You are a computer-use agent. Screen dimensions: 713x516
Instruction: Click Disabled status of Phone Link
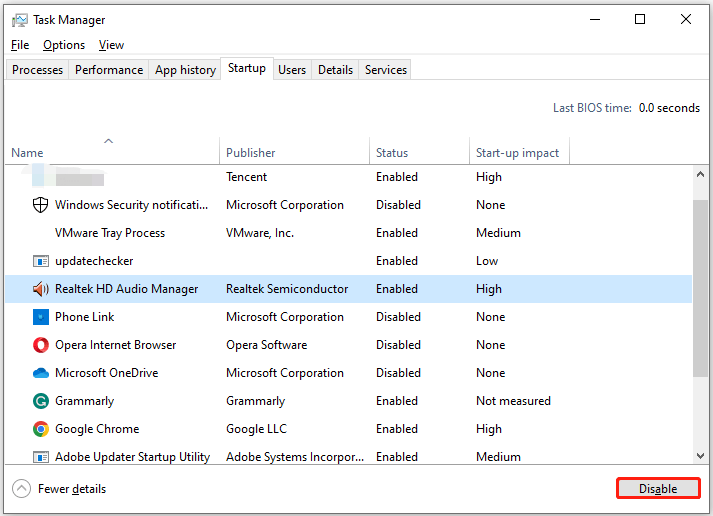click(x=398, y=317)
